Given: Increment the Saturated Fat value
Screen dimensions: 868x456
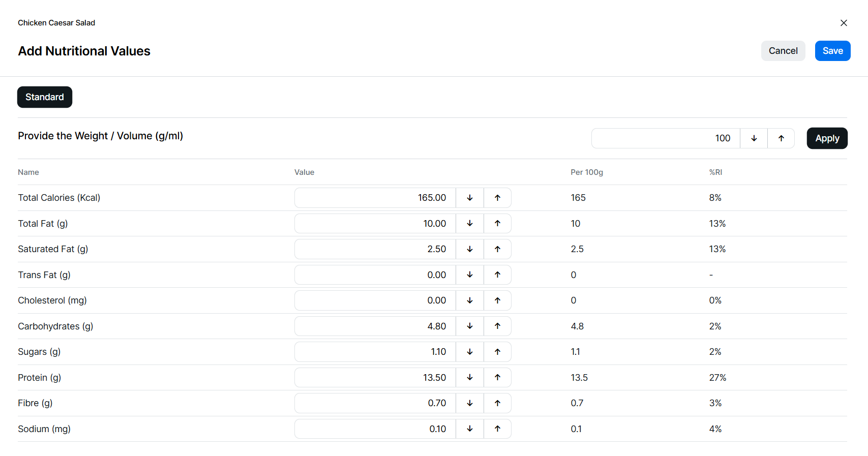Looking at the screenshot, I should point(497,249).
